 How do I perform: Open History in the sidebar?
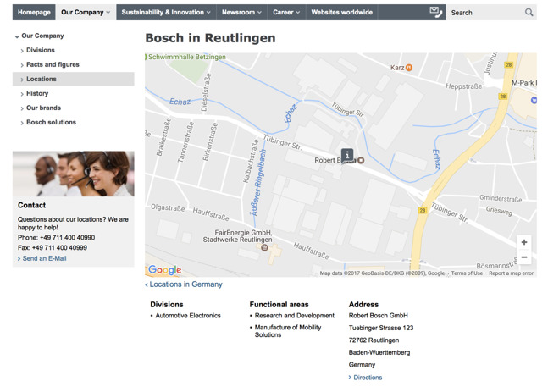tap(37, 93)
